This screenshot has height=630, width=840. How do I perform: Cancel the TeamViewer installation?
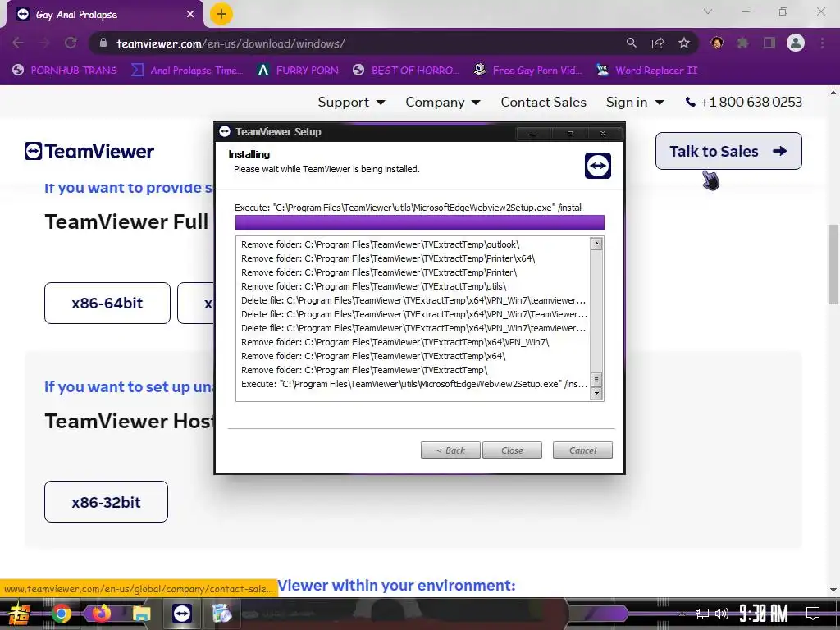pos(582,450)
